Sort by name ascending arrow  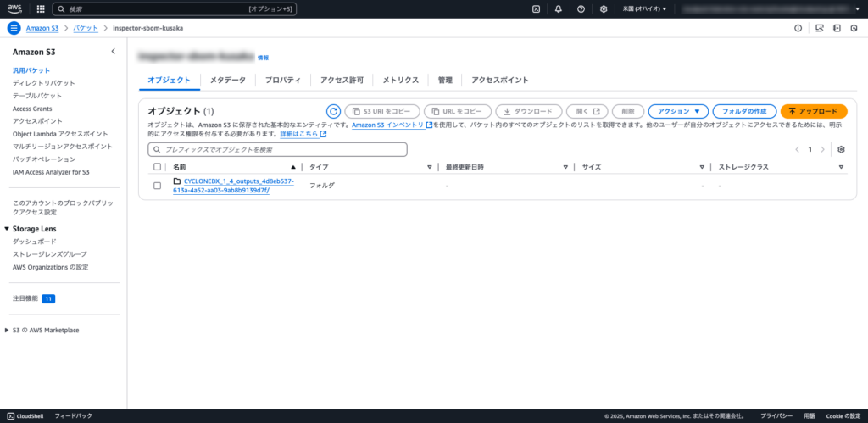(292, 167)
